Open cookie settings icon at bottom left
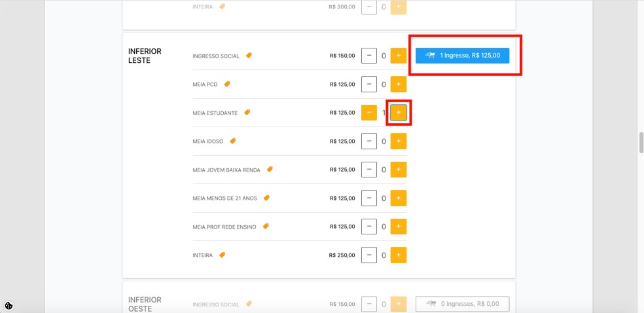 tap(9, 306)
